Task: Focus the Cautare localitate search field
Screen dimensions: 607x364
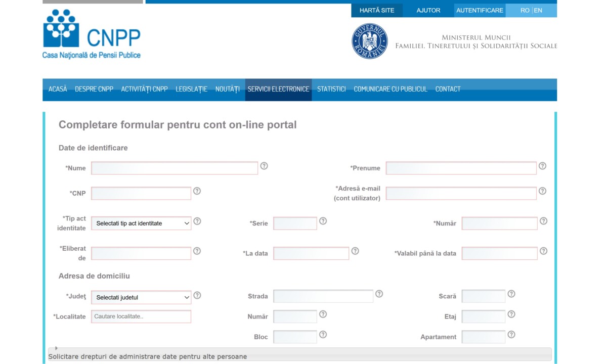Action: [x=141, y=317]
